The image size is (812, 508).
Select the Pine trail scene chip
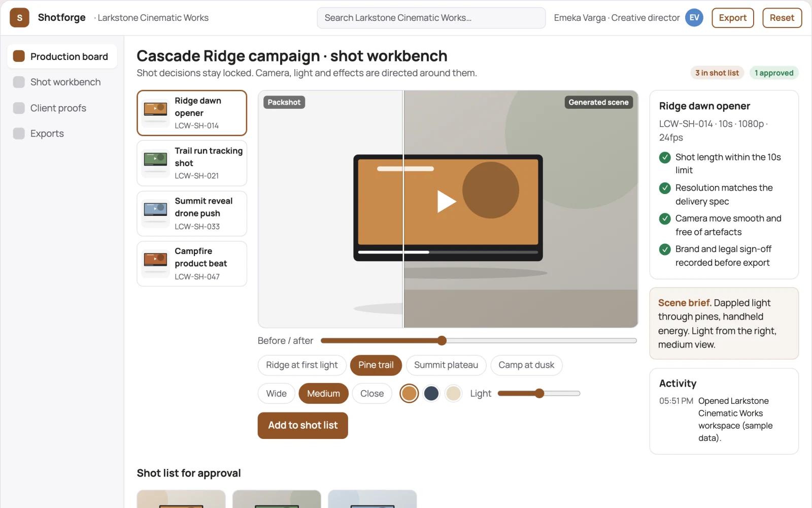click(x=376, y=365)
